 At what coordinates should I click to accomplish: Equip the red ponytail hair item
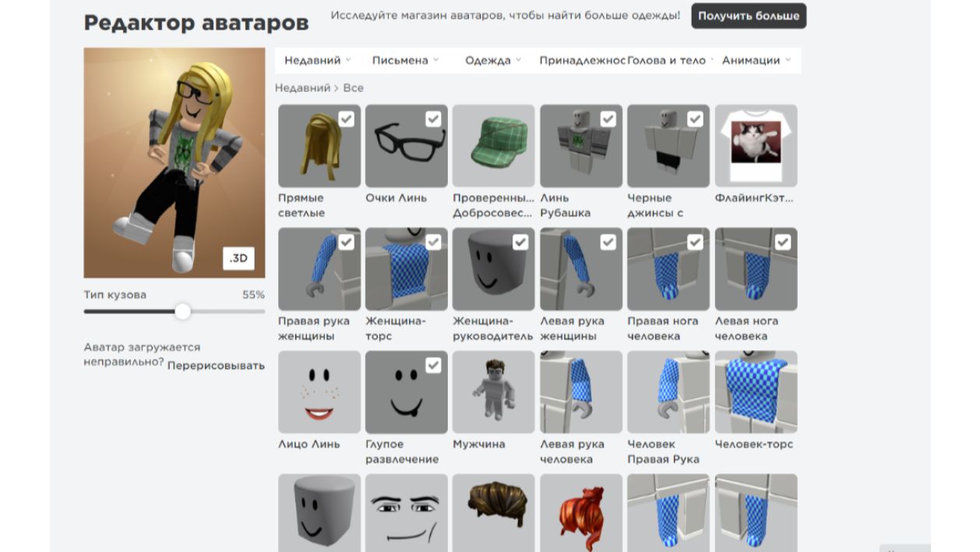coord(581,513)
